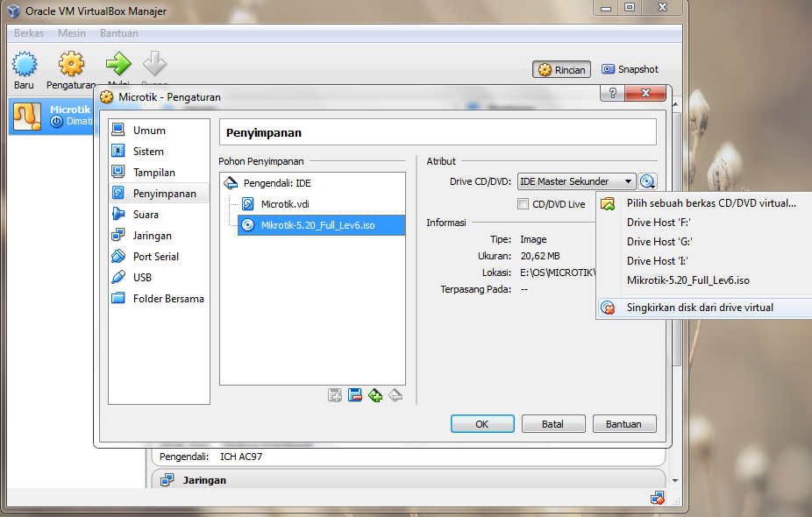812x517 pixels.
Task: Click the add controller icon below storage tree
Action: 335,396
